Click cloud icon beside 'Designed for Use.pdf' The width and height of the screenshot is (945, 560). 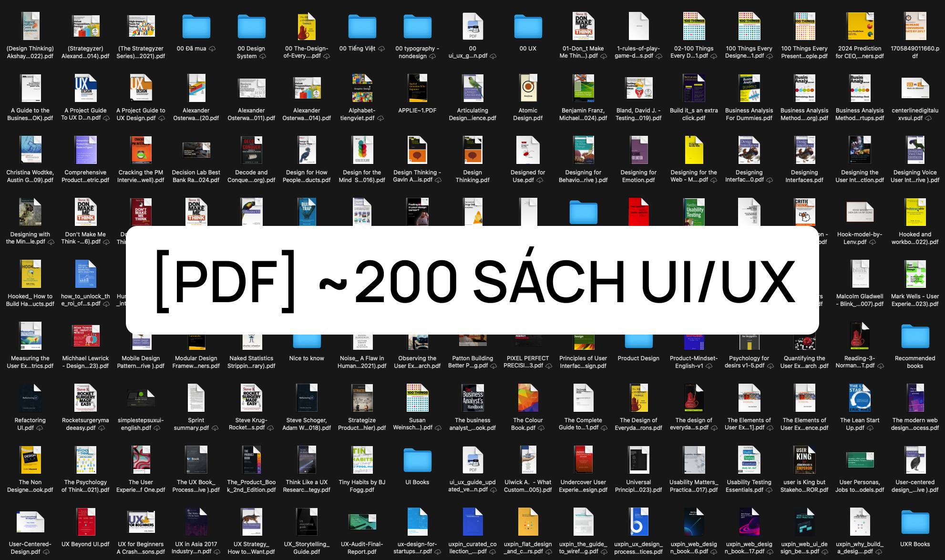[540, 180]
